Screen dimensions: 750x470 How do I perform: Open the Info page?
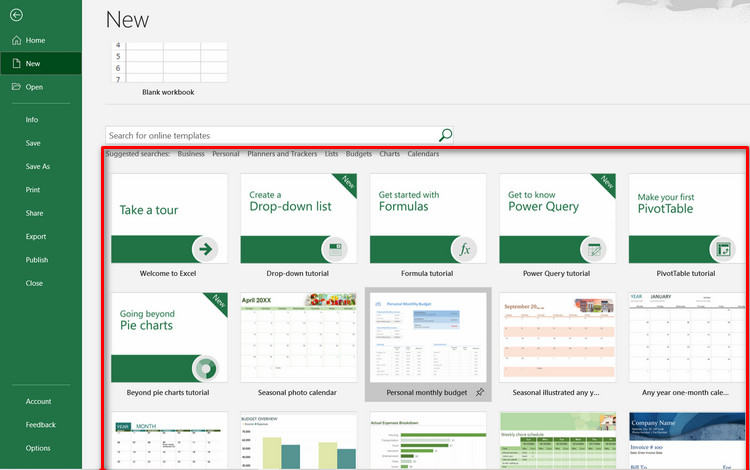click(x=32, y=120)
